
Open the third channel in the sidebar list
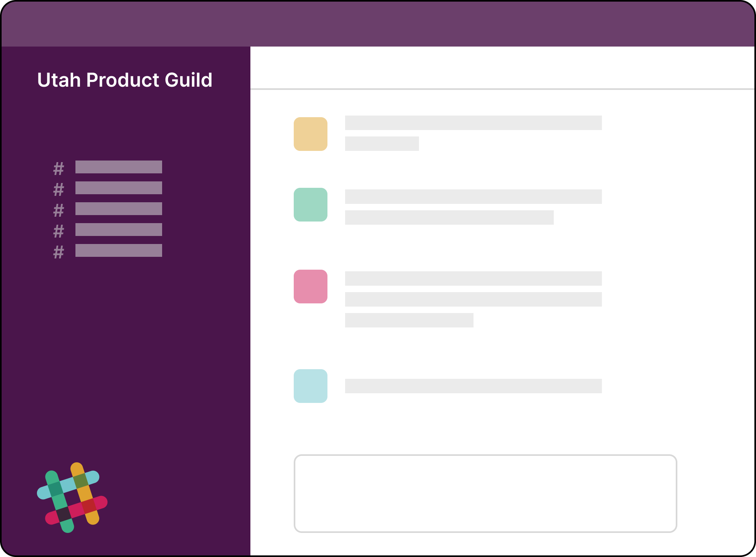119,209
